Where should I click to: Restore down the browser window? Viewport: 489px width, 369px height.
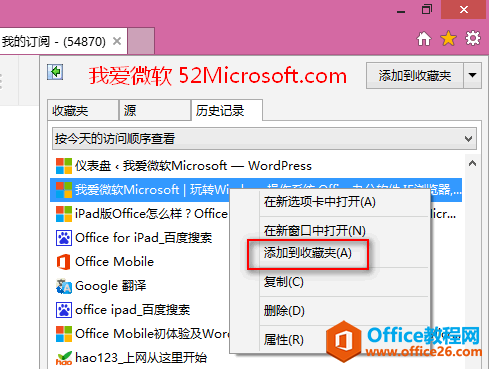tap(427, 9)
